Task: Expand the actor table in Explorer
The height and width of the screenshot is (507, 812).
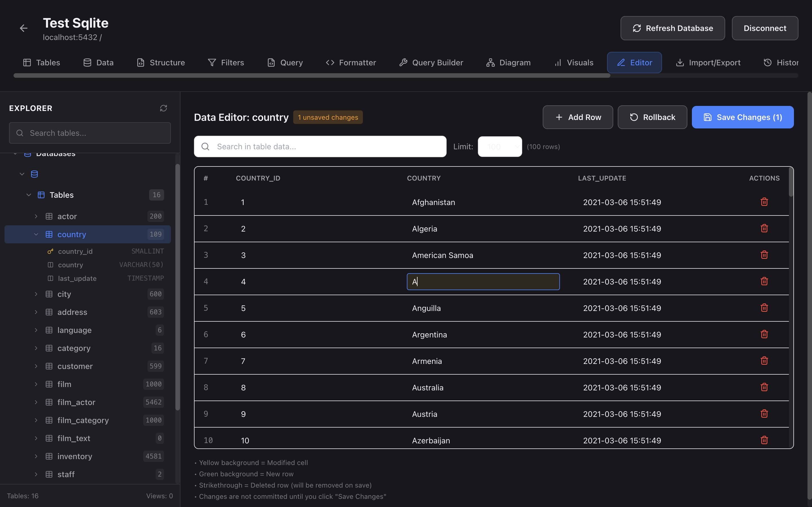Action: tap(36, 216)
